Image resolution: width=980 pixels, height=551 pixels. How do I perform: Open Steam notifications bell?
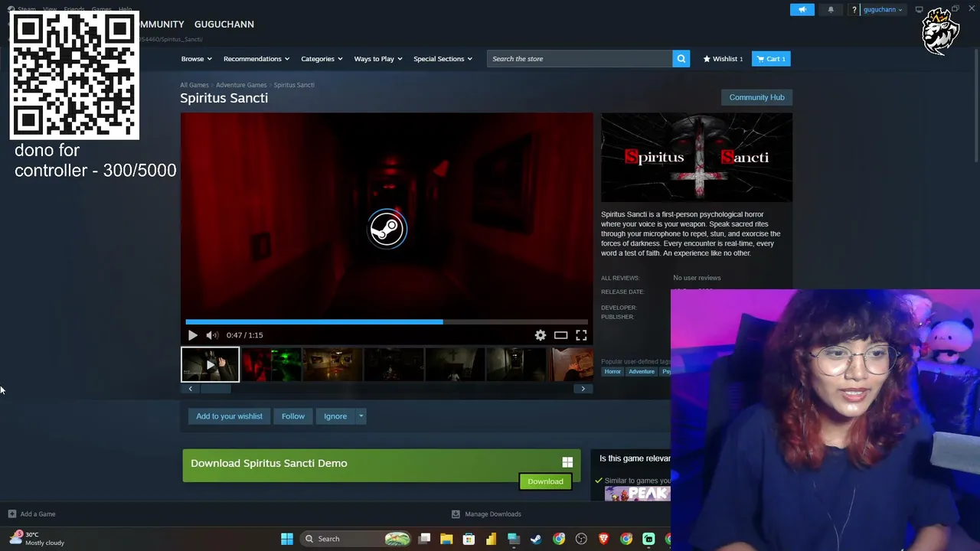[x=831, y=10]
